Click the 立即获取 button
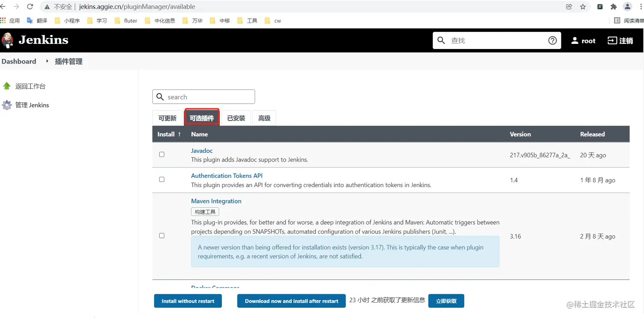This screenshot has height=318, width=644. click(446, 301)
